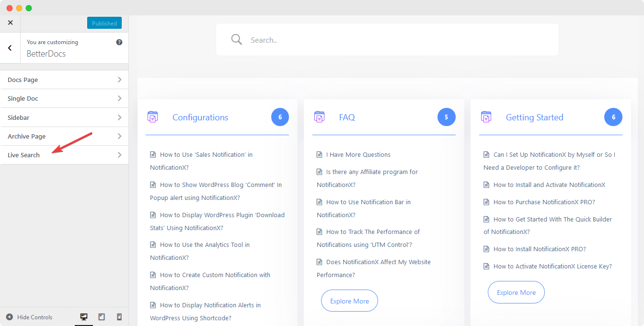Image resolution: width=644 pixels, height=326 pixels.
Task: Expand Docs Page via its chevron
Action: (x=120, y=80)
